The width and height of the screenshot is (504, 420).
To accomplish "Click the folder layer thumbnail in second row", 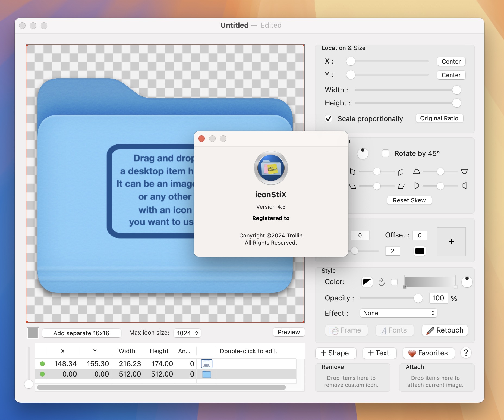I will point(207,374).
